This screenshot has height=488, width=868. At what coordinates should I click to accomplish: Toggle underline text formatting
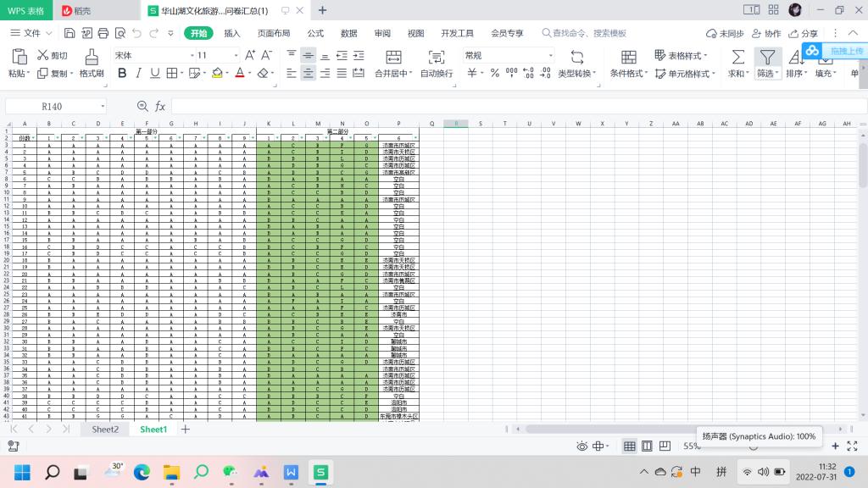click(159, 74)
